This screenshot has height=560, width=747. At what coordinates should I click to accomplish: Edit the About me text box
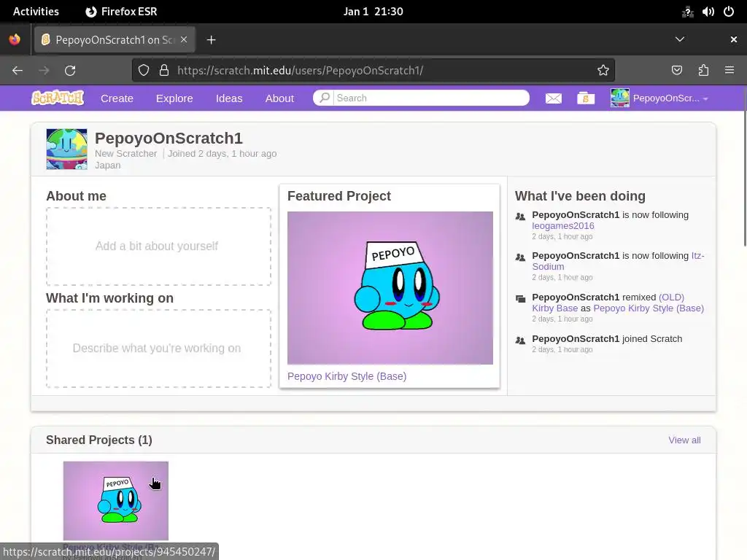[x=158, y=246]
